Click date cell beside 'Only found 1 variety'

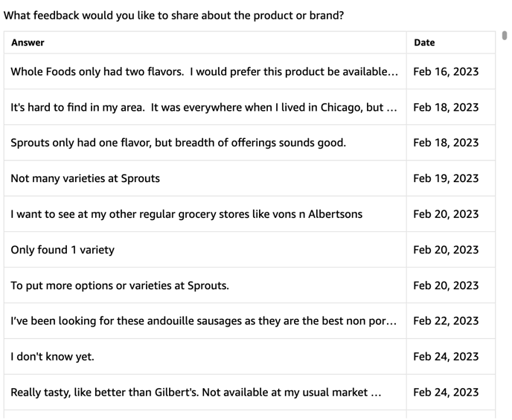tap(451, 250)
